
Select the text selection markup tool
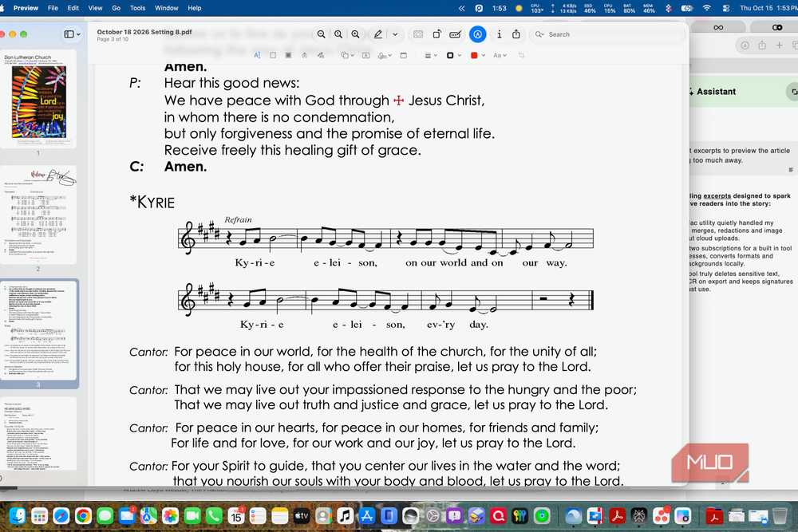(257, 55)
